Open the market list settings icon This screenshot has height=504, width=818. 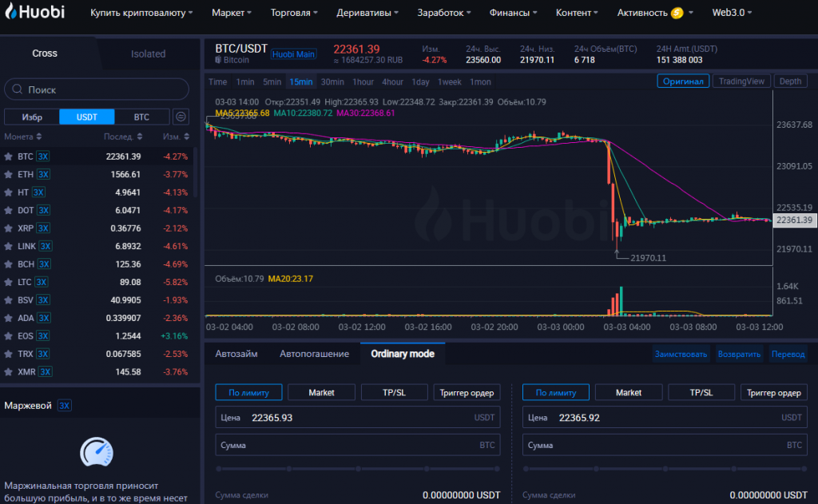click(x=181, y=117)
